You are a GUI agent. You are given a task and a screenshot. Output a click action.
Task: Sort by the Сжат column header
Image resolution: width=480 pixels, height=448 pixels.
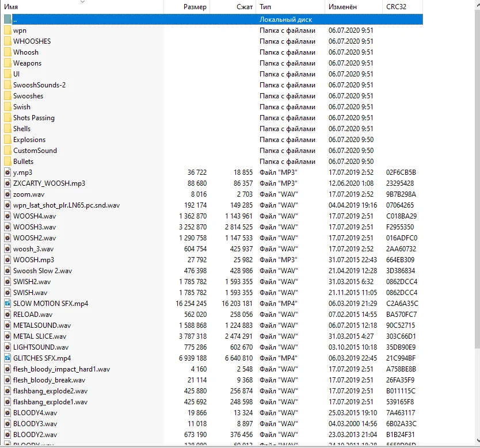(x=233, y=7)
